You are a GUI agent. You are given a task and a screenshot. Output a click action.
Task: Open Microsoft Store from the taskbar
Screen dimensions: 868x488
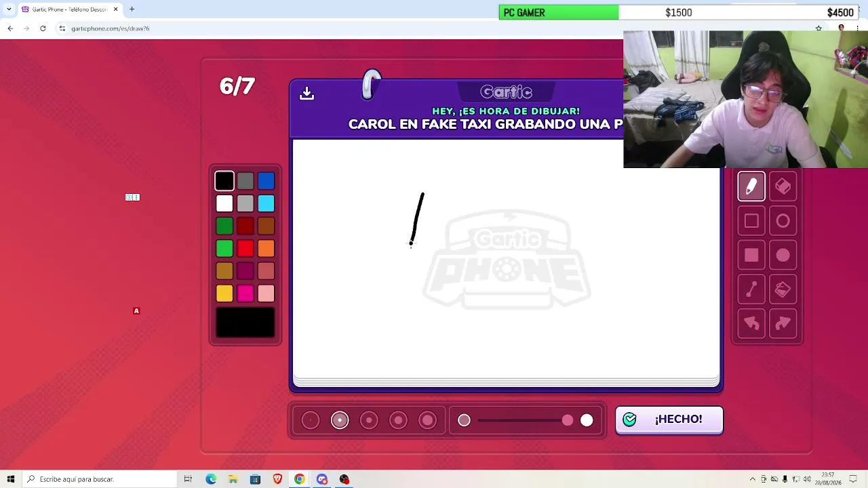click(x=255, y=479)
